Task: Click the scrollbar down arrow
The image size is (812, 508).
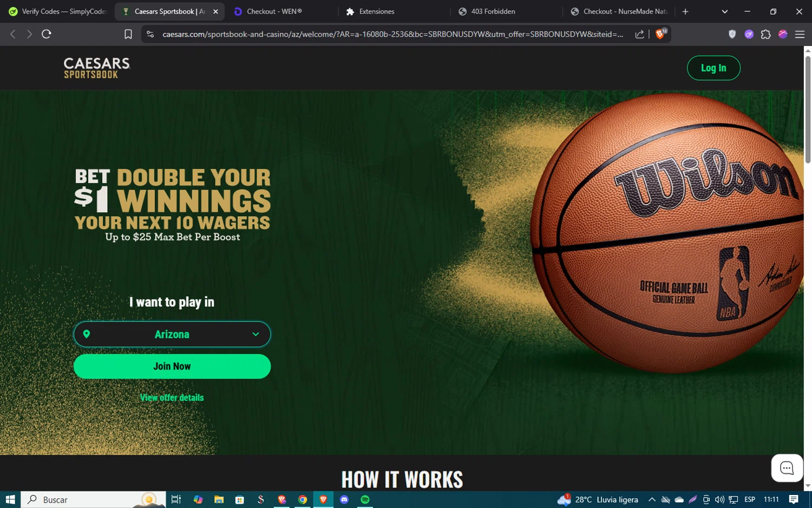Action: (808, 486)
